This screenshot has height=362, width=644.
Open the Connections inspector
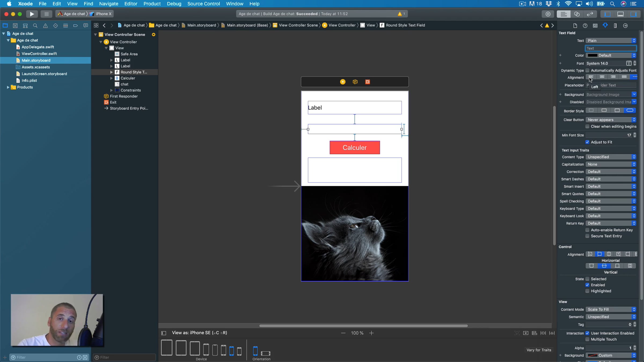pyautogui.click(x=625, y=25)
